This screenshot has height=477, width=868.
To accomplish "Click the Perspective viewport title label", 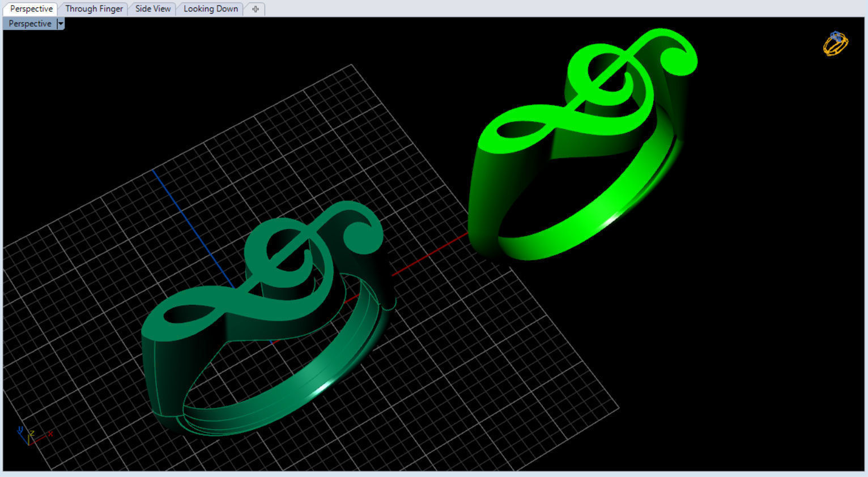I will 30,24.
